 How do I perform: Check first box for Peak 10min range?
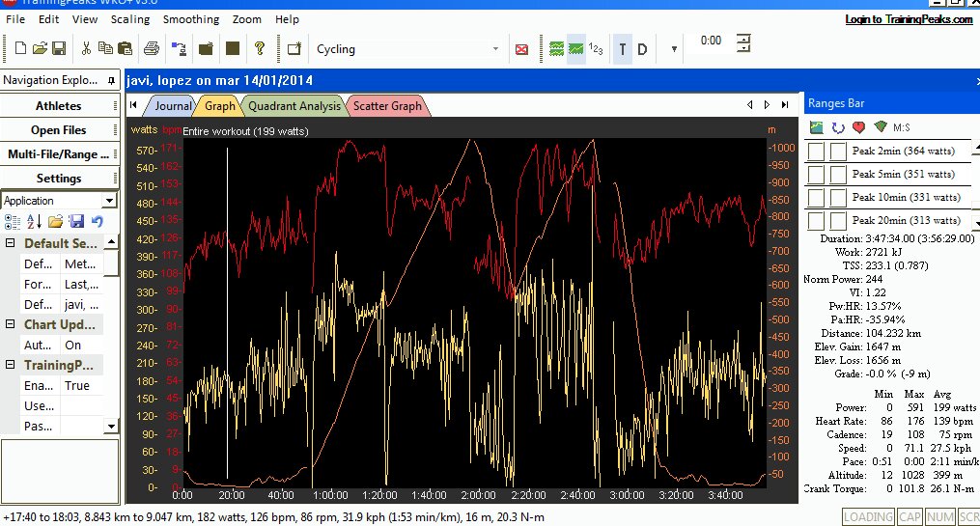pos(816,197)
